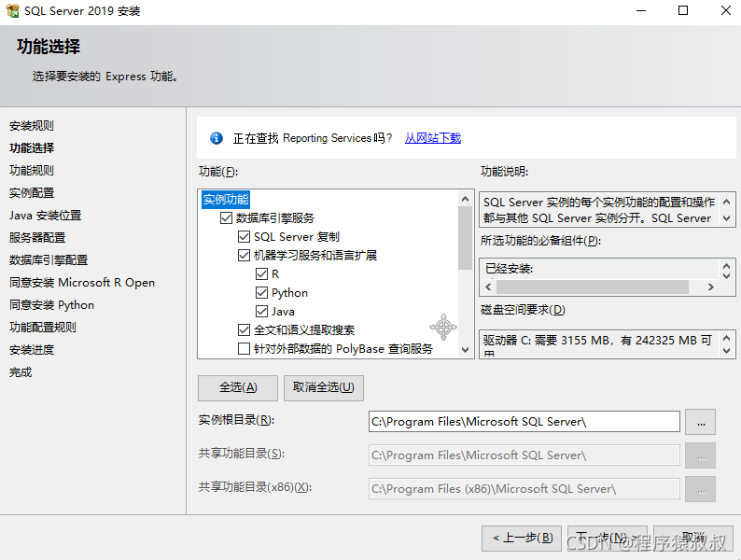Viewport: 741px width, 560px height.
Task: Select the 功能规则 step in sidebar
Action: click(31, 170)
